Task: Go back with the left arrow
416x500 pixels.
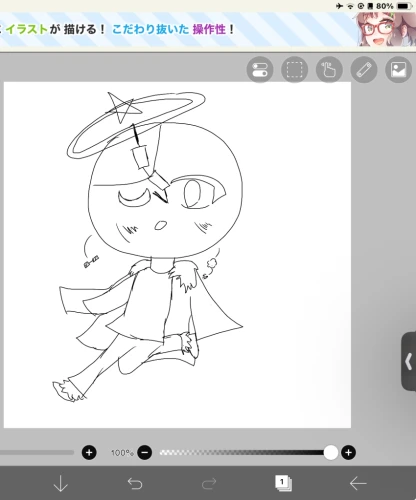Action: pos(358,483)
